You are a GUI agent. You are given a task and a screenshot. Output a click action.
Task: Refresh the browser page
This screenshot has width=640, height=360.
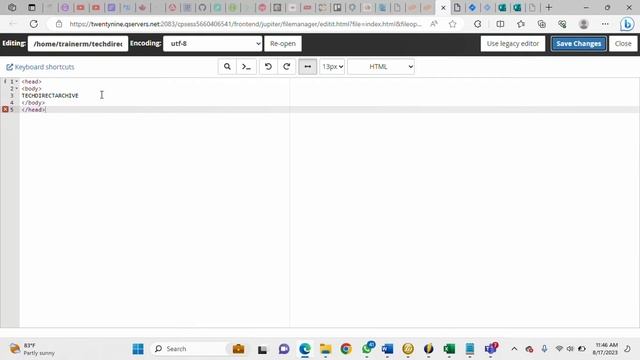(x=33, y=24)
